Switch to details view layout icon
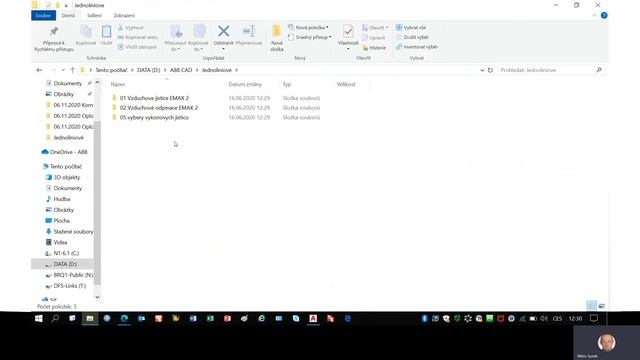The image size is (640, 360). tap(591, 306)
